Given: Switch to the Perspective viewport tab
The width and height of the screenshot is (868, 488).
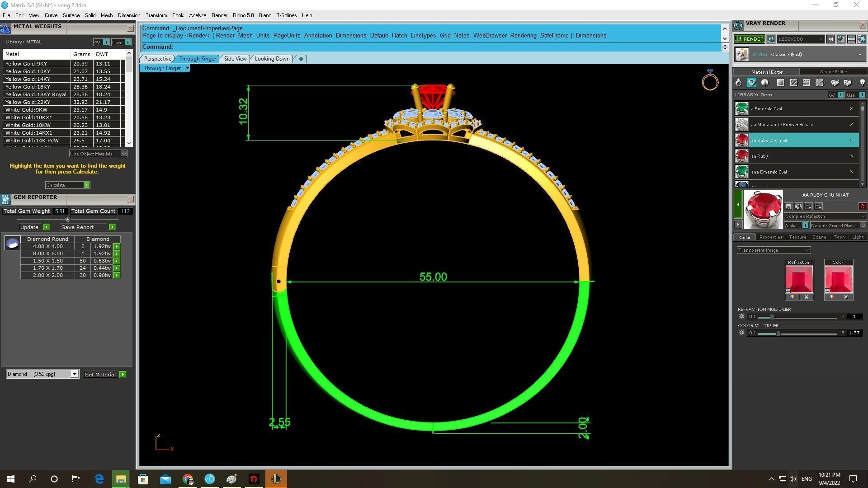Looking at the screenshot, I should point(157,59).
